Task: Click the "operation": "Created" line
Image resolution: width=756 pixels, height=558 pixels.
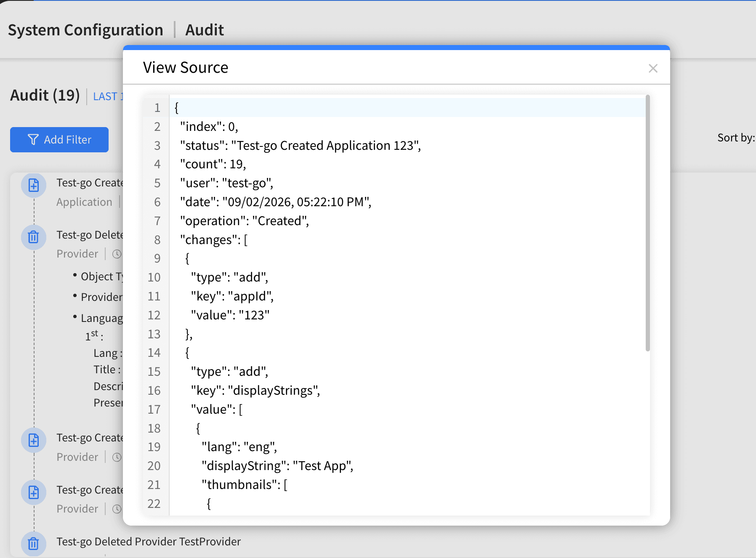Action: click(x=245, y=221)
